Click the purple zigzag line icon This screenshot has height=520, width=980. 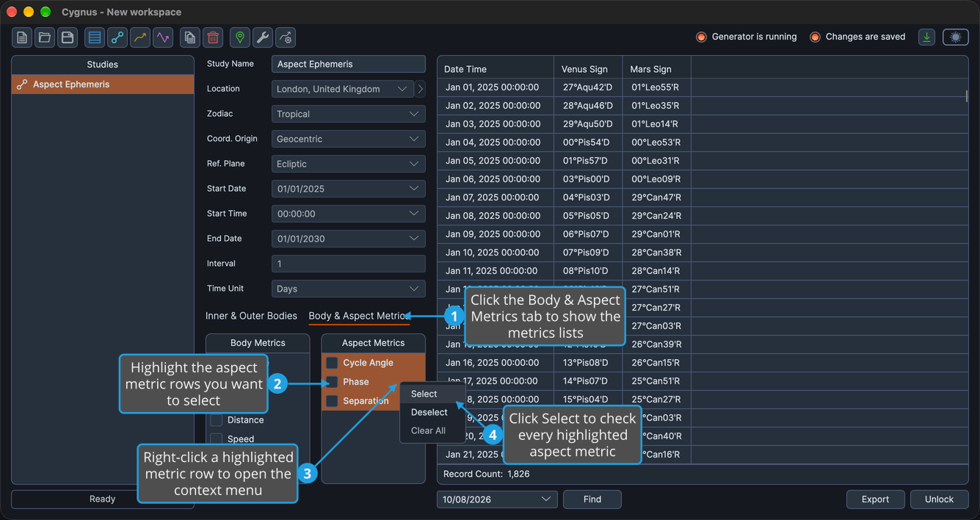[x=163, y=37]
